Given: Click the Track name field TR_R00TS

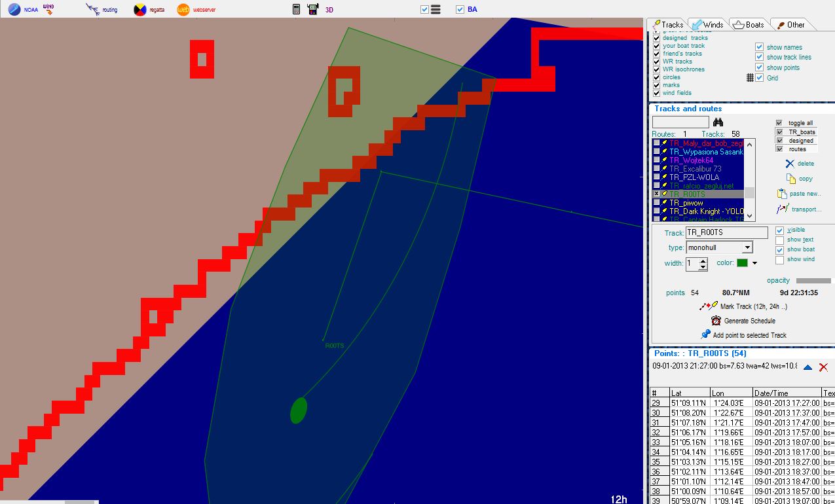Looking at the screenshot, I should pyautogui.click(x=727, y=233).
